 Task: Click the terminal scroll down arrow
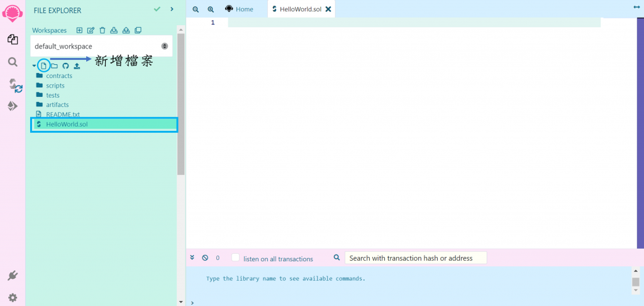[x=636, y=290]
